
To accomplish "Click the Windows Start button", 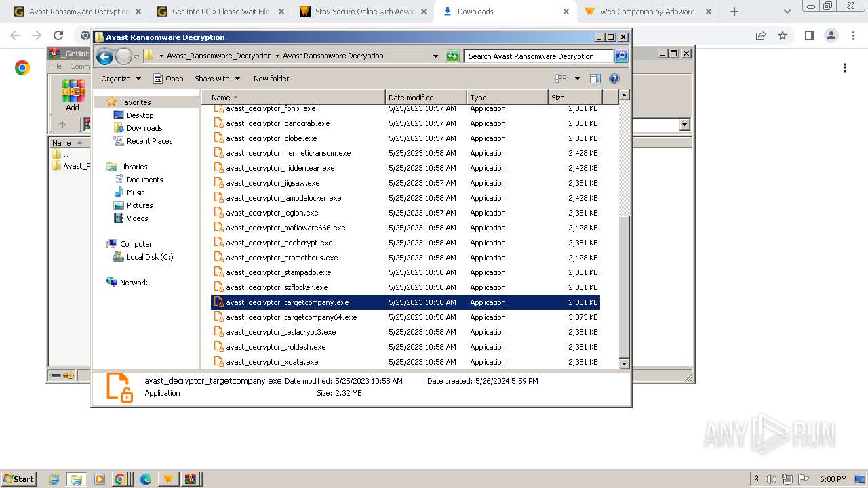I will [18, 479].
